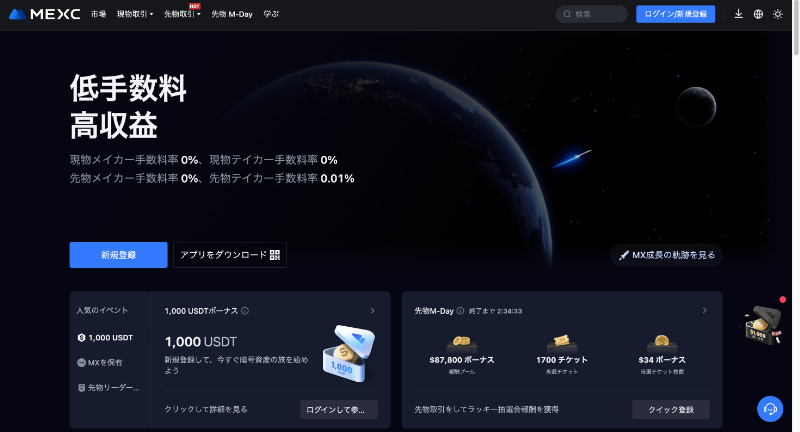Select the MXを保有 event tab
The height and width of the screenshot is (432, 800).
100,363
